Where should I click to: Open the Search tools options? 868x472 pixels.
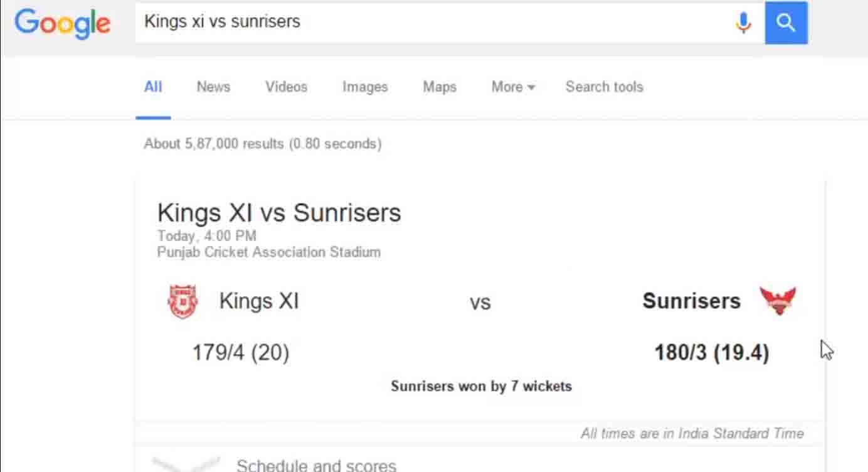(x=604, y=87)
